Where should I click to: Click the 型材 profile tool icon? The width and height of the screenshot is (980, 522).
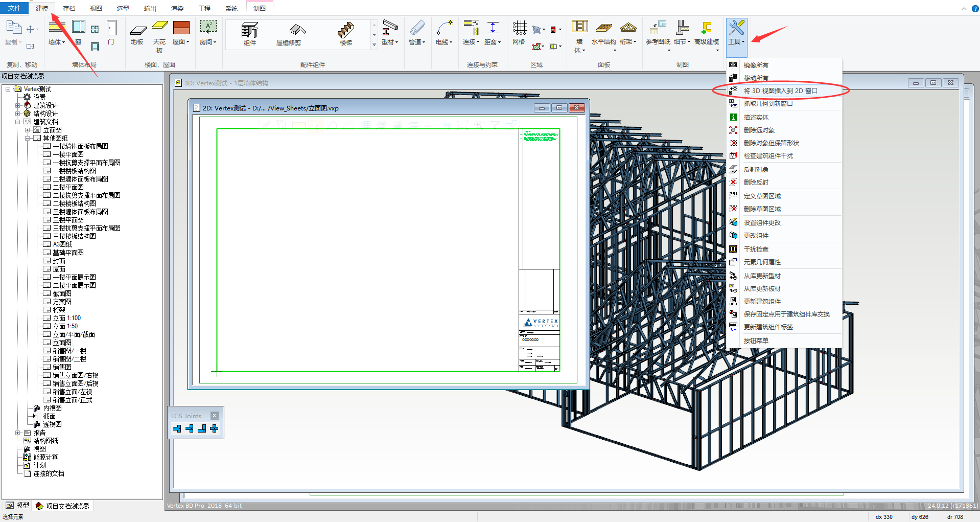[x=390, y=27]
